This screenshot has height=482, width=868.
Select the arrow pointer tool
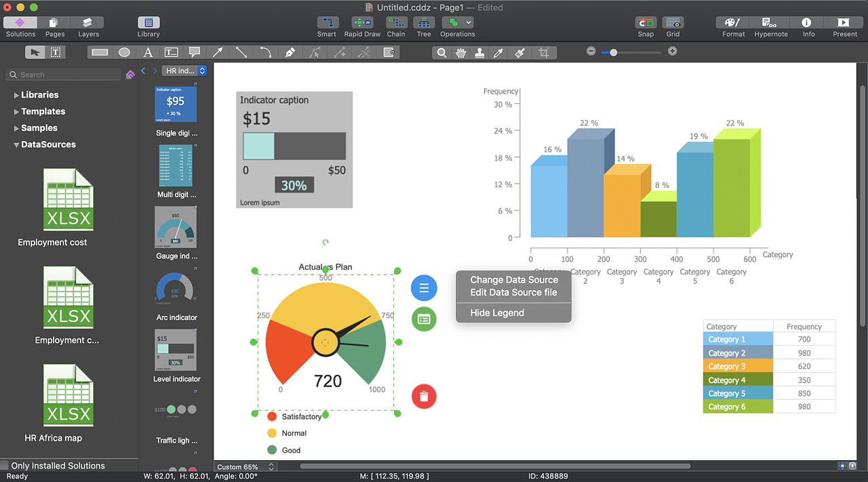[x=35, y=52]
